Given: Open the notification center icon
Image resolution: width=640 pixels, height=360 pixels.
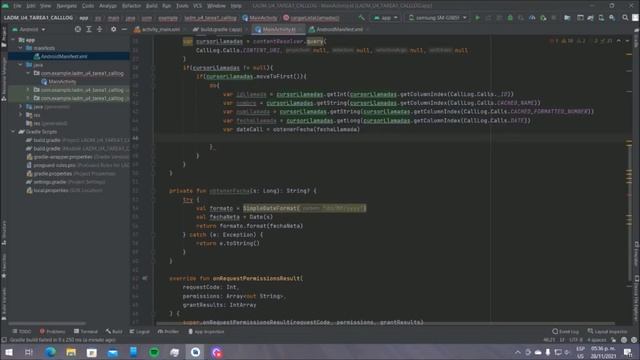Looking at the screenshot, I should click(x=628, y=352).
